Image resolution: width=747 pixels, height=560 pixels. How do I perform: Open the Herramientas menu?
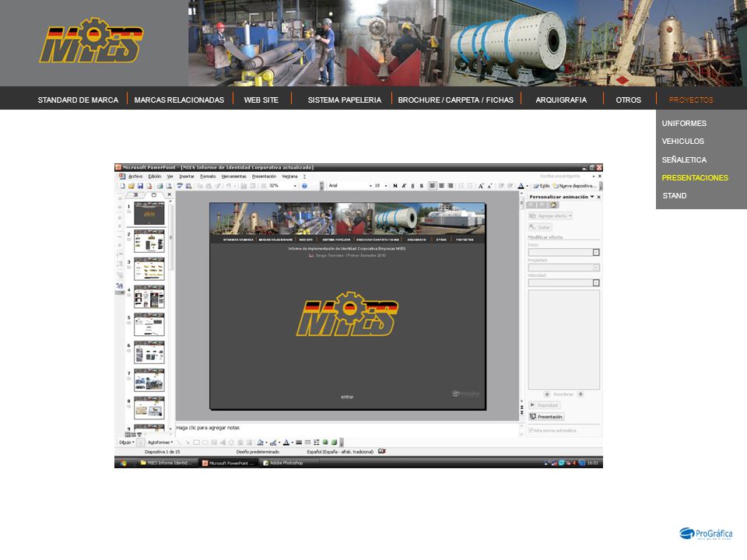234,177
